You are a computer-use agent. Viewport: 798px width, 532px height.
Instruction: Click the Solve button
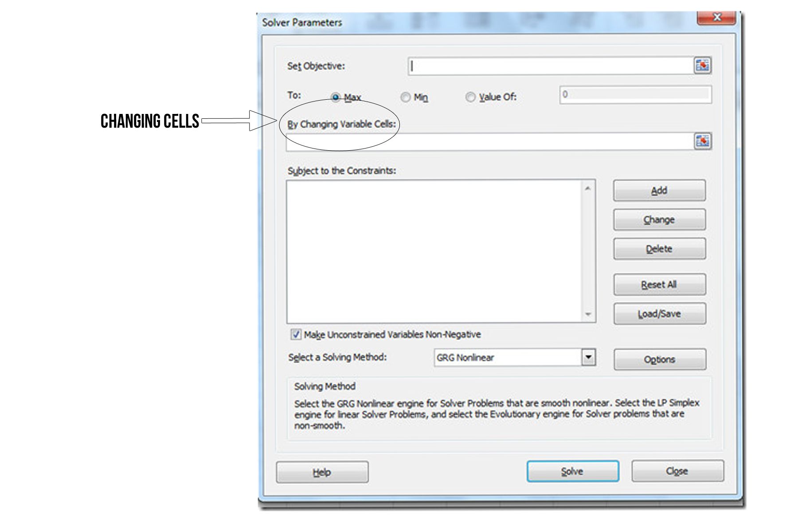click(573, 471)
